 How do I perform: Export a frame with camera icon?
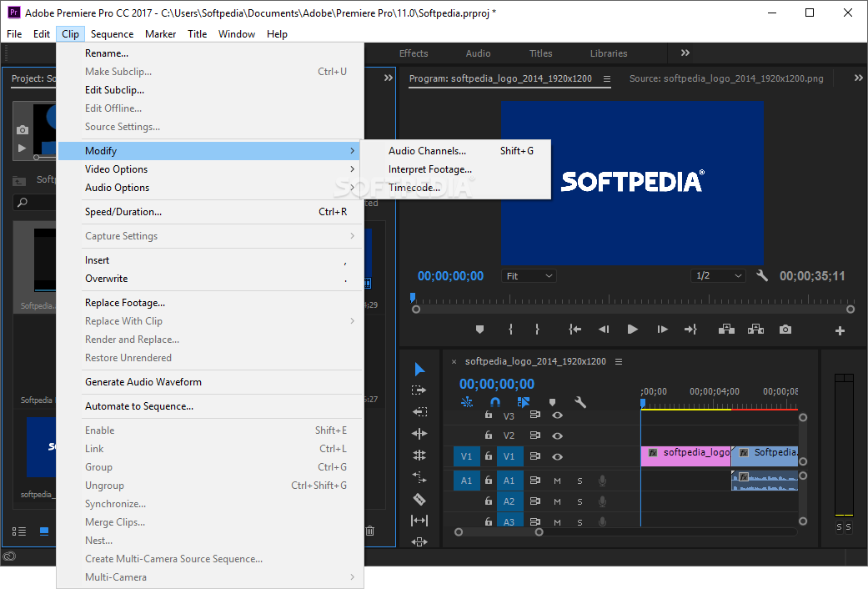[x=785, y=330]
